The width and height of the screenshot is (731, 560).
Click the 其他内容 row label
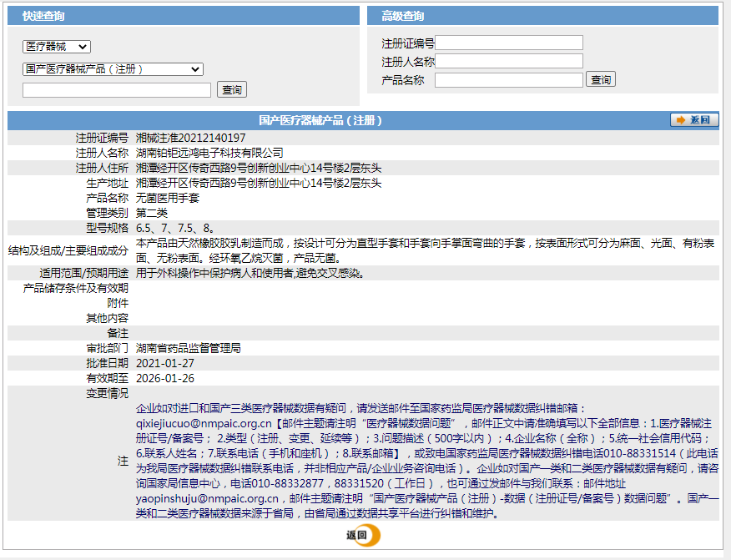[107, 318]
